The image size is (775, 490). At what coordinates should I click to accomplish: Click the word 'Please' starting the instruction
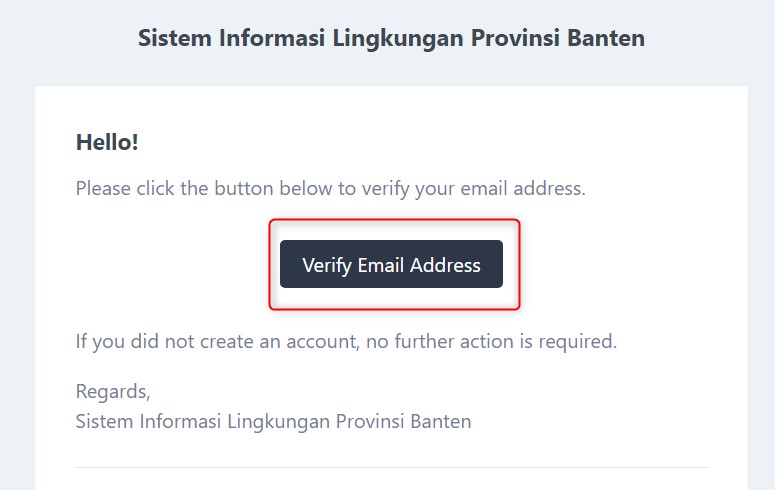click(104, 188)
